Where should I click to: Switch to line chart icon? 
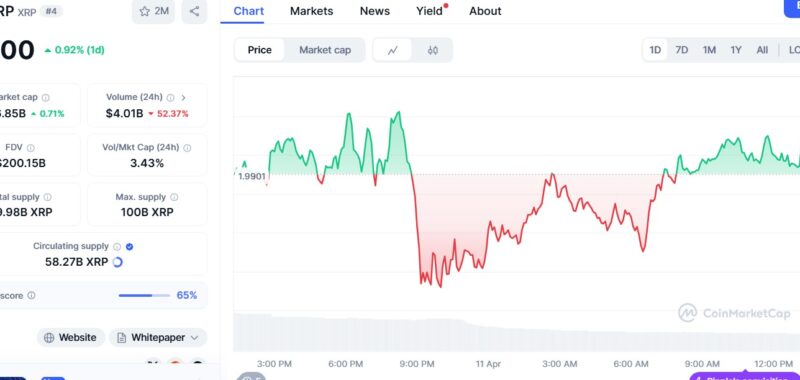coord(392,50)
